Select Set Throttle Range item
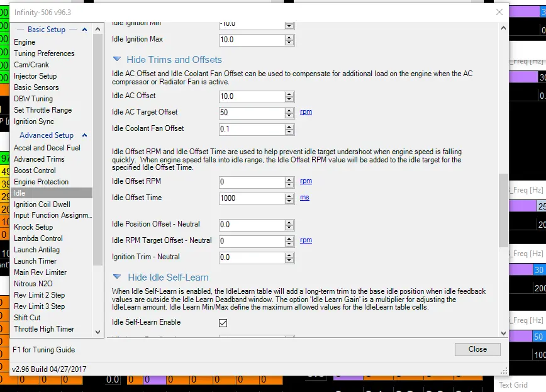This screenshot has width=546, height=392. [43, 110]
